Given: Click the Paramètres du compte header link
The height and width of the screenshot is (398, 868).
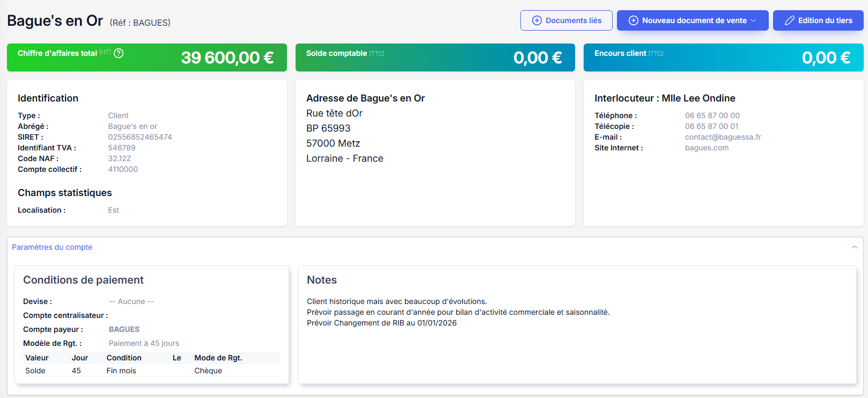Looking at the screenshot, I should (52, 247).
